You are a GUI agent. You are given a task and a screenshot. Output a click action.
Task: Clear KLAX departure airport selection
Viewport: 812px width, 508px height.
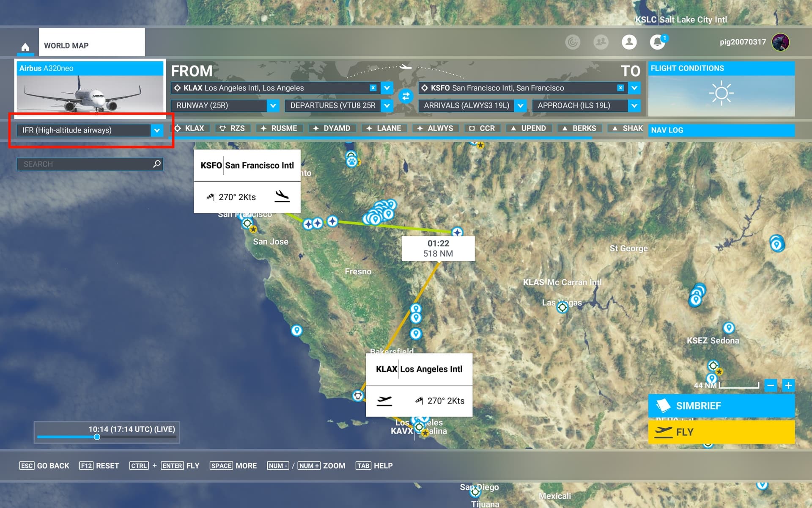pyautogui.click(x=373, y=88)
